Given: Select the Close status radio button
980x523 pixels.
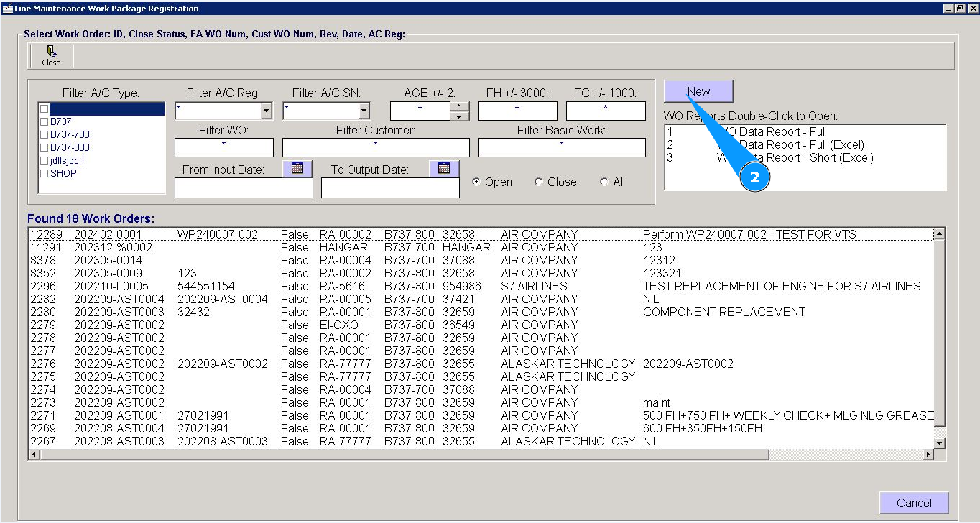Looking at the screenshot, I should 539,182.
